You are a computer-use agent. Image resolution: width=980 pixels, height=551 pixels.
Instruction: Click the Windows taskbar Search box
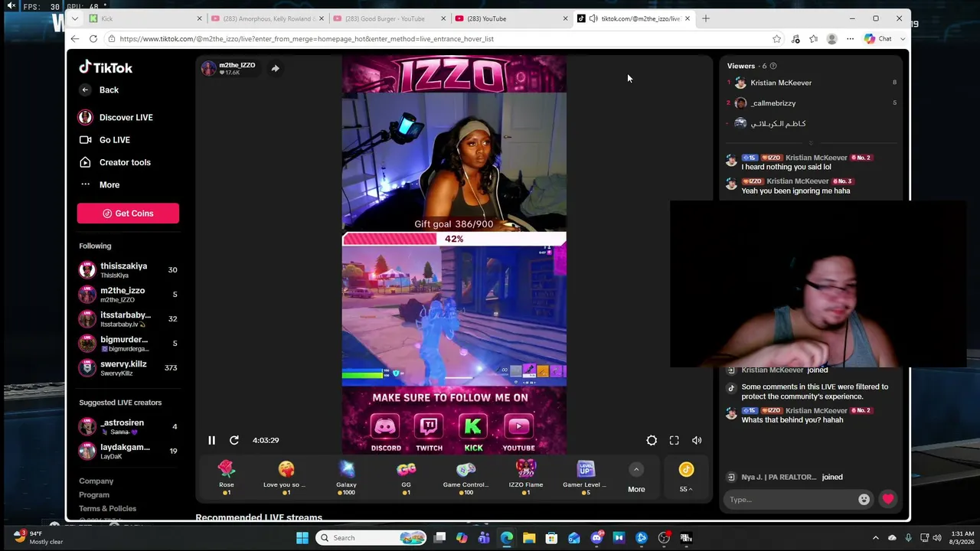[x=372, y=538]
